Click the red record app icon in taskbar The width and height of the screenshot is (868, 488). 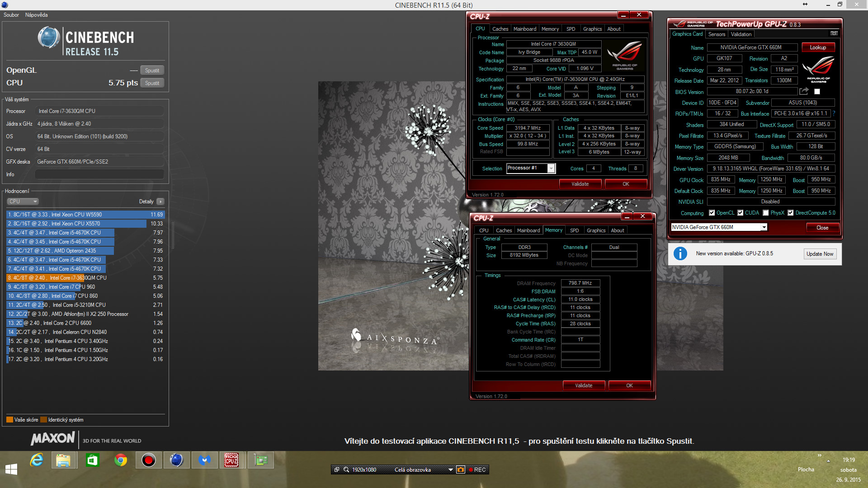tap(148, 460)
